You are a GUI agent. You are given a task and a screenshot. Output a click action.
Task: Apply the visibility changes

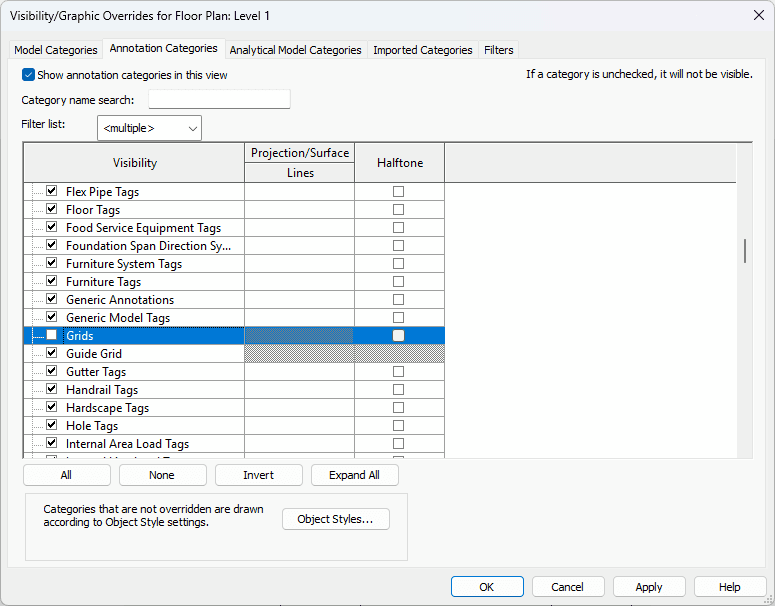(649, 587)
